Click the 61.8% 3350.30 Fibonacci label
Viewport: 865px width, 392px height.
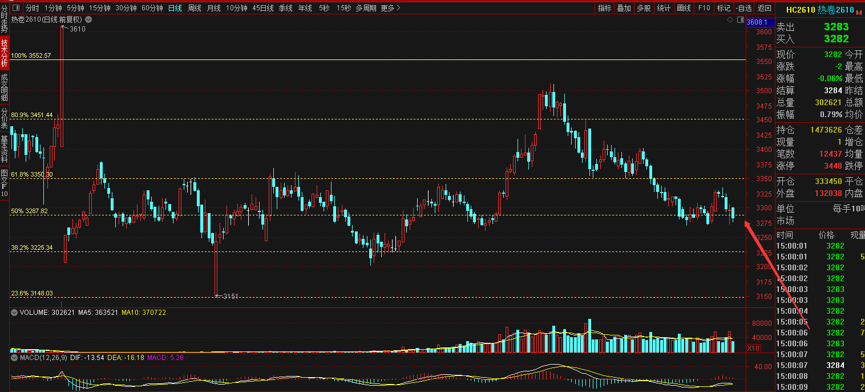tap(32, 174)
